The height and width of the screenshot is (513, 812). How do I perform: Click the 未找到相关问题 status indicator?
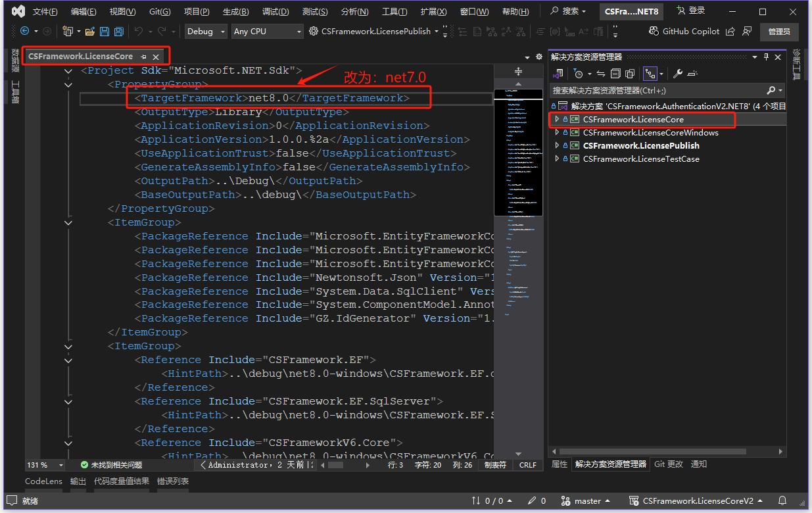(112, 465)
